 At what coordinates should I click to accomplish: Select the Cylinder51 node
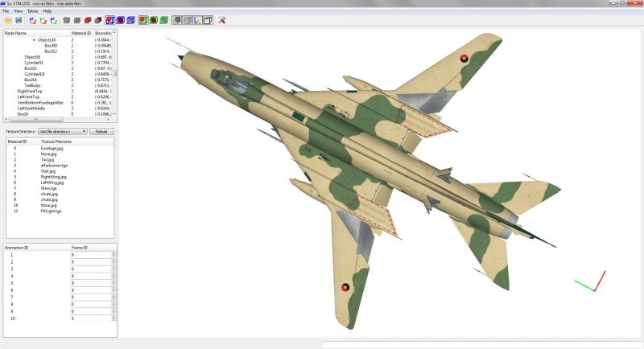34,63
